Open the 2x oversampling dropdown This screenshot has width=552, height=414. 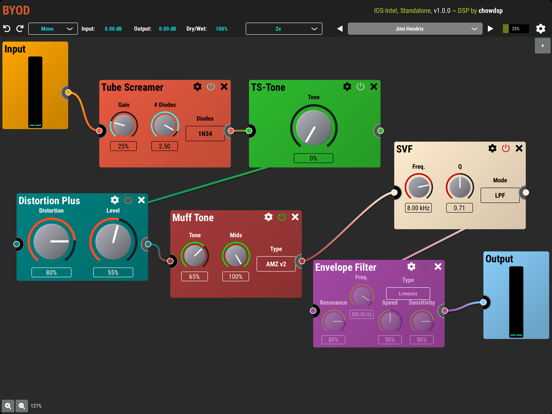point(284,29)
